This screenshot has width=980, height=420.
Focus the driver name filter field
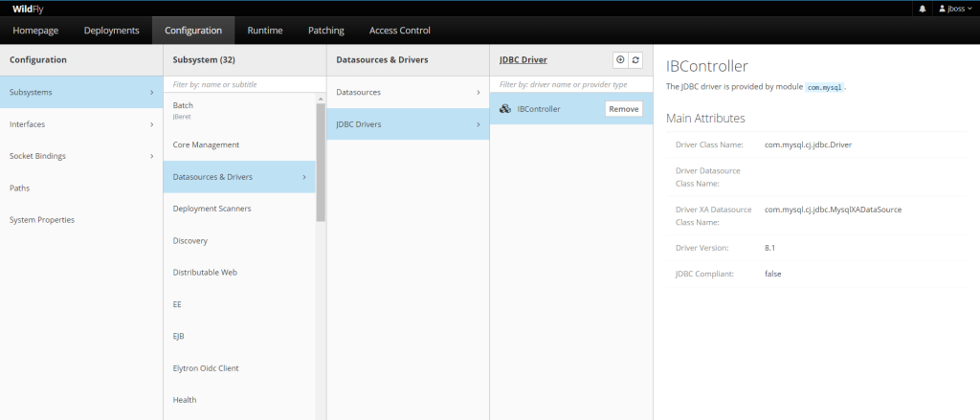[x=571, y=84]
